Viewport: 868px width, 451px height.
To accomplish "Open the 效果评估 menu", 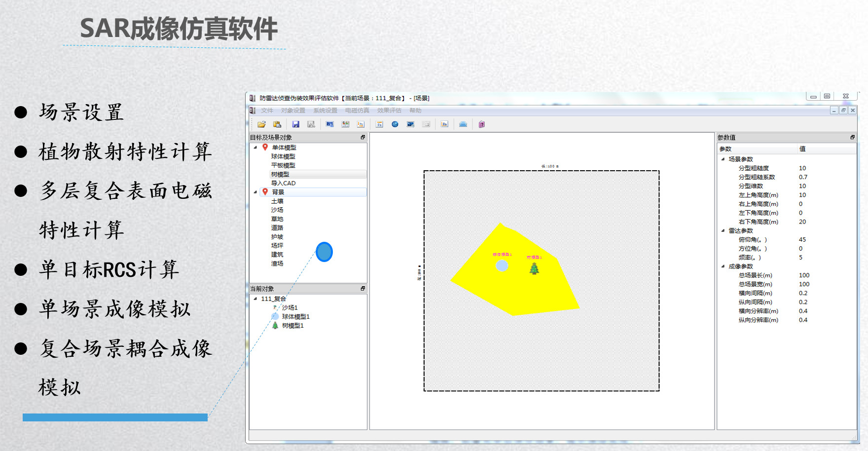I will click(389, 111).
